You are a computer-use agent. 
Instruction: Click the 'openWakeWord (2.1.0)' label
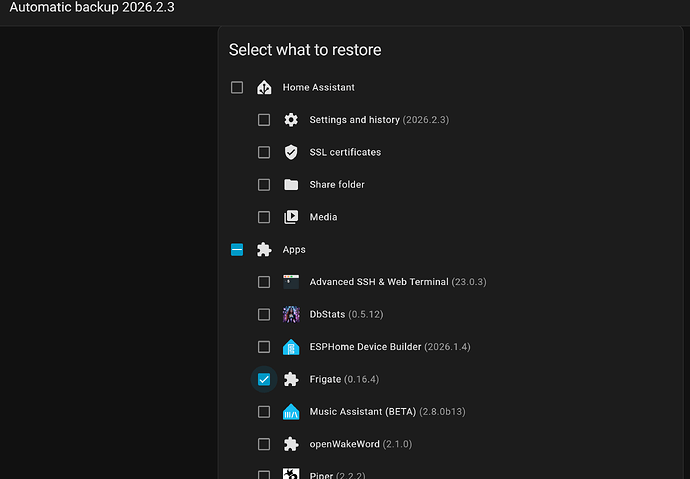tap(361, 444)
